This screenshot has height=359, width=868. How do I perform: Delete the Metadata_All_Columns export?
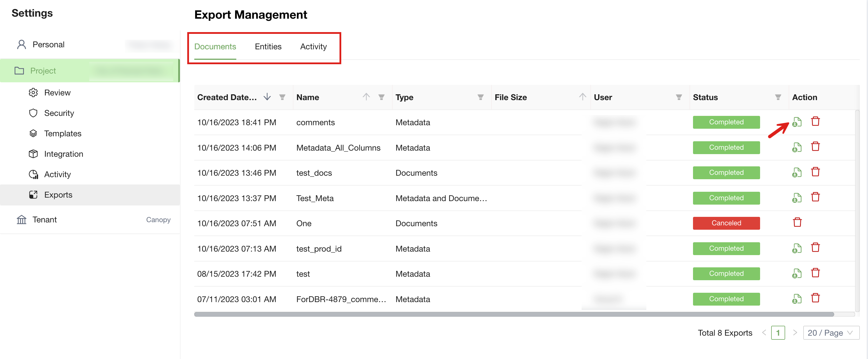[815, 147]
